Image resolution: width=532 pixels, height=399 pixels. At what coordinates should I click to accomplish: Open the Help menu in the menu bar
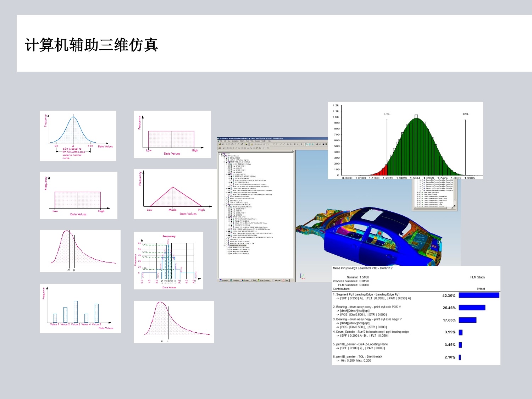[x=269, y=141]
